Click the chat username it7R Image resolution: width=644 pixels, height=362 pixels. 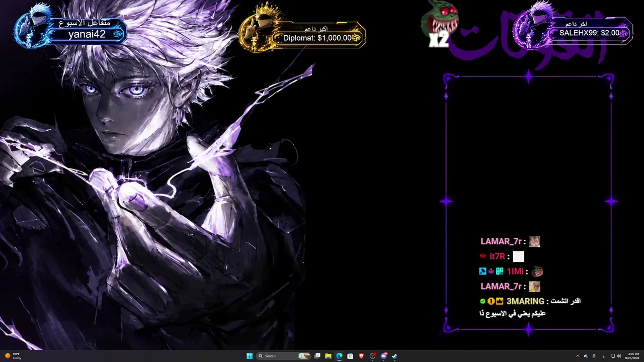pos(497,256)
